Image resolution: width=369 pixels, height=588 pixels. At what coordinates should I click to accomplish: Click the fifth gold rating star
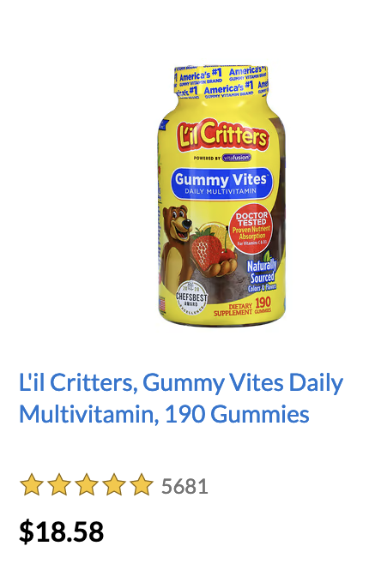tap(142, 484)
